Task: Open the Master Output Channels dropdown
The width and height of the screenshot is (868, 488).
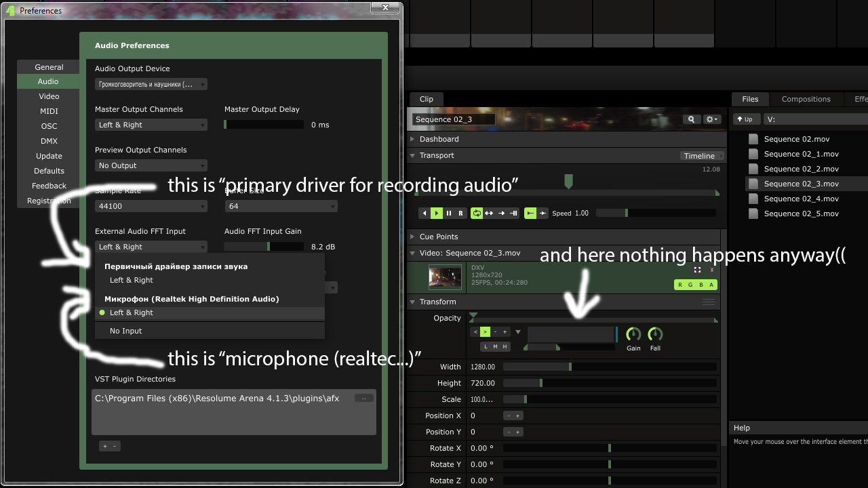Action: 151,125
